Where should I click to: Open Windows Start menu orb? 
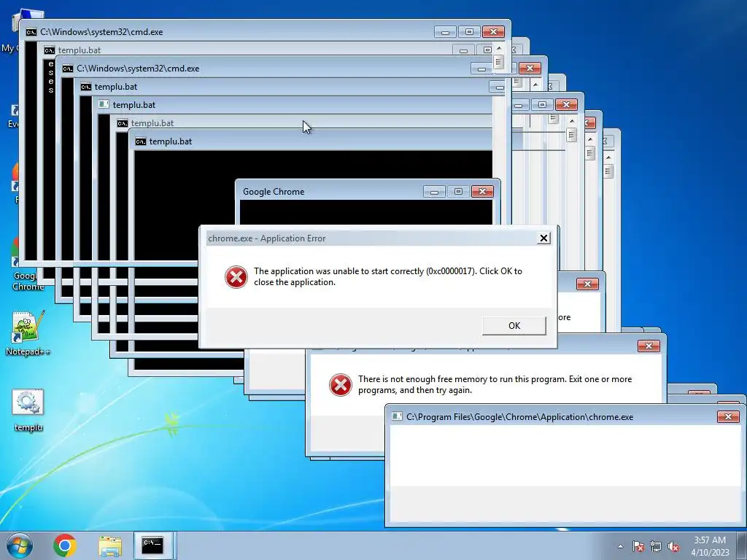(x=19, y=545)
